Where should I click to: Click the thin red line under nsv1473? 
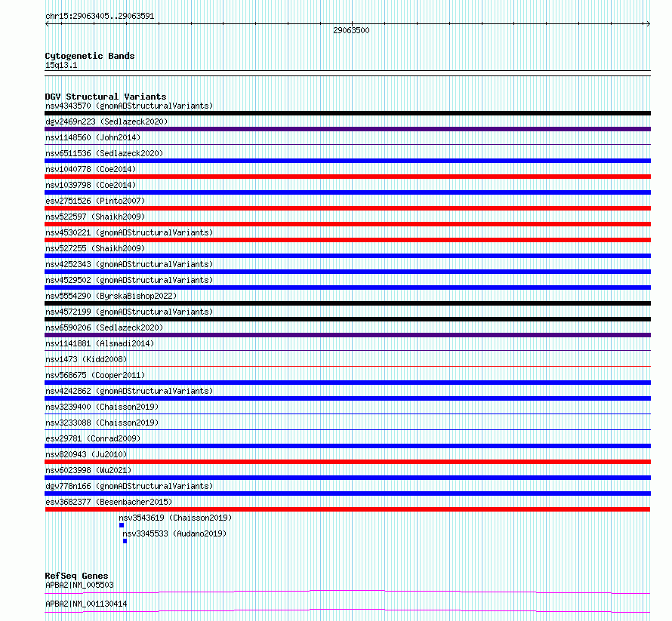[x=347, y=366]
